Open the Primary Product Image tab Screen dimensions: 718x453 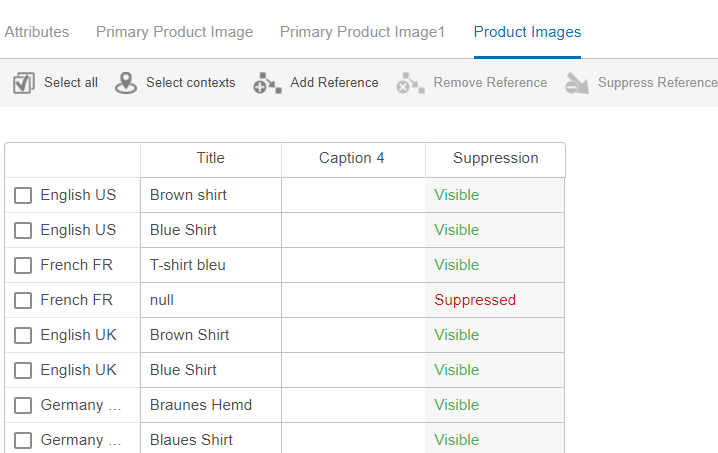[174, 32]
